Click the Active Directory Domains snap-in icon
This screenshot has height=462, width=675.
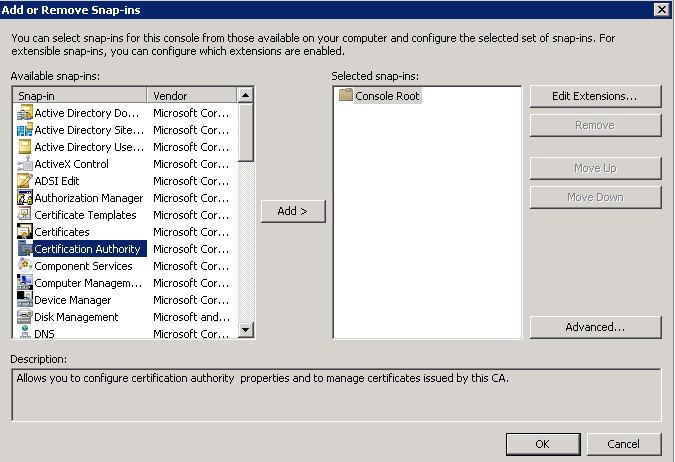(25, 113)
